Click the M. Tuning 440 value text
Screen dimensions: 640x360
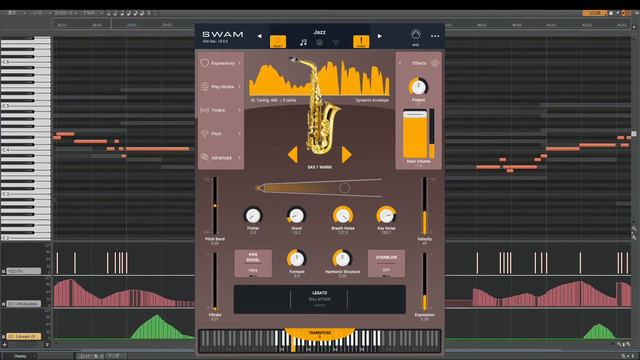click(x=273, y=100)
